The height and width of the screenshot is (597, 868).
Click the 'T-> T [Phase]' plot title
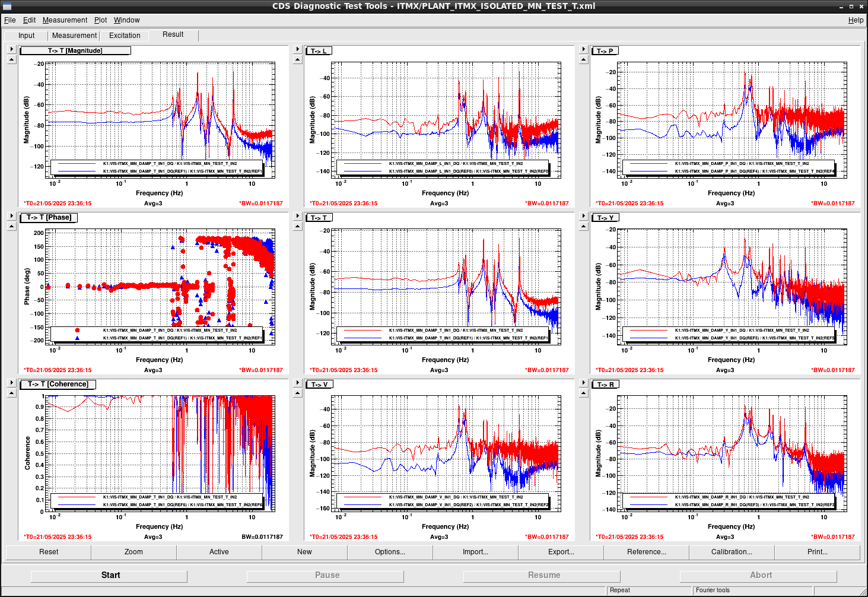(49, 217)
